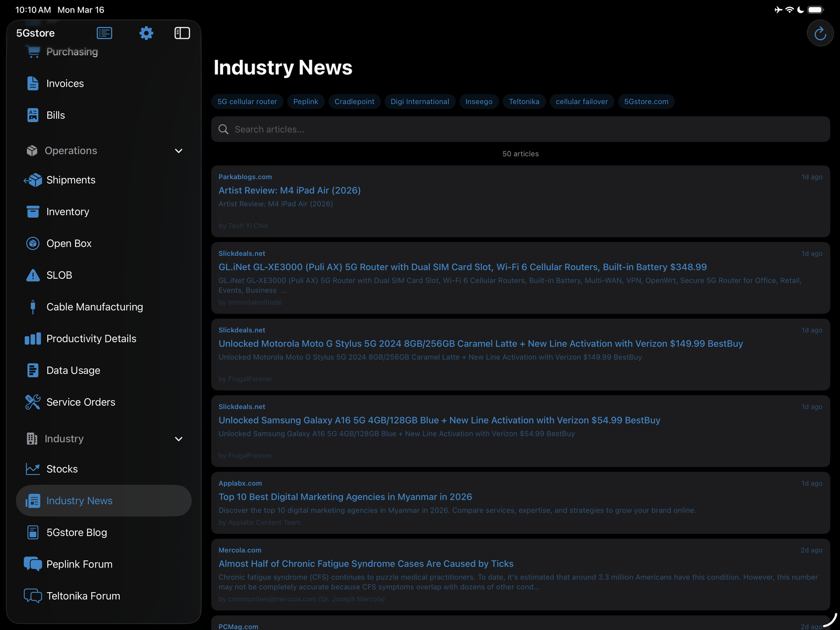The width and height of the screenshot is (840, 630).
Task: Toggle the Peplink filter tag
Action: point(306,101)
